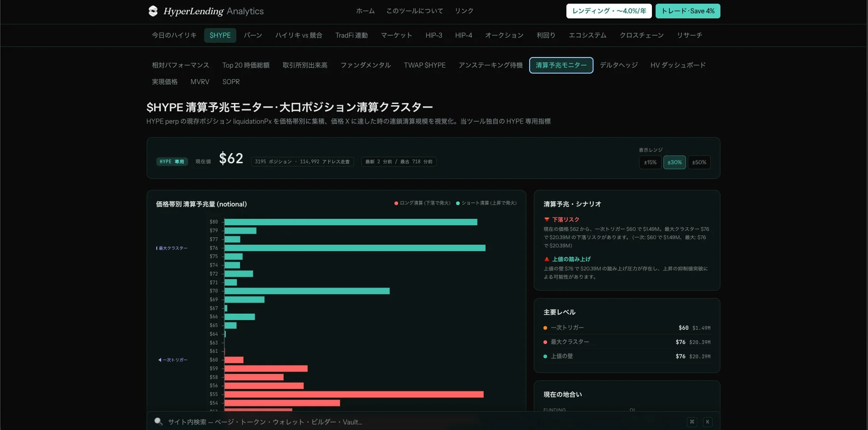Click the $55 long liquidation bar
This screenshot has width=868, height=430.
pos(354,395)
